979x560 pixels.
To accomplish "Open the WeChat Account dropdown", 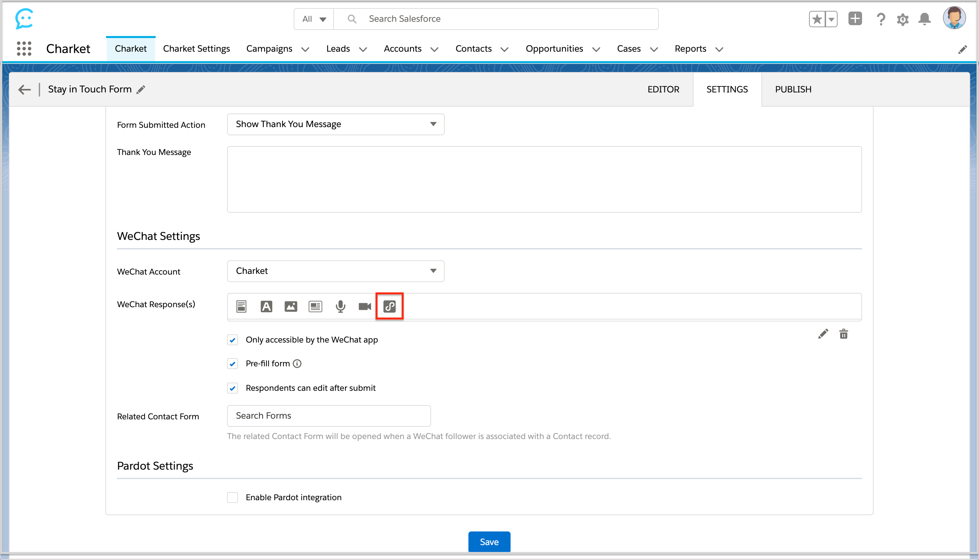I will click(336, 271).
